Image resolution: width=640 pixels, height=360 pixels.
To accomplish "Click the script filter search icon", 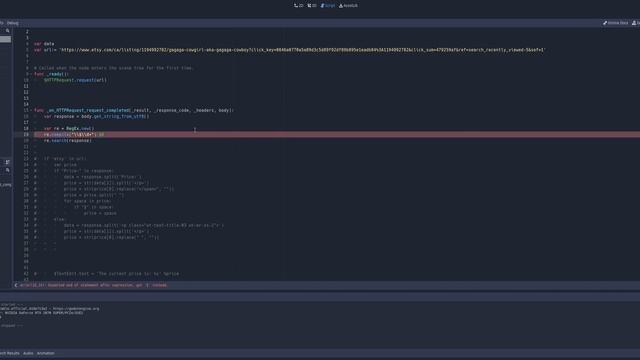I will pyautogui.click(x=8, y=31).
